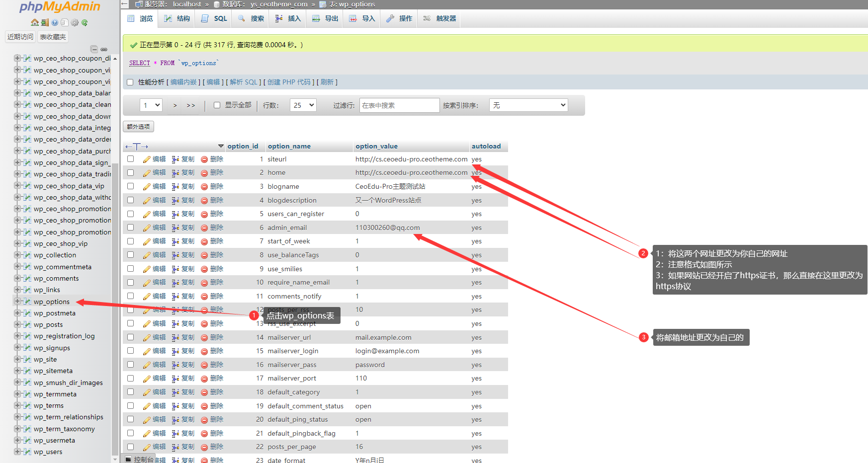Select checkbox of blogname row
Image resolution: width=868 pixels, height=463 pixels.
130,186
